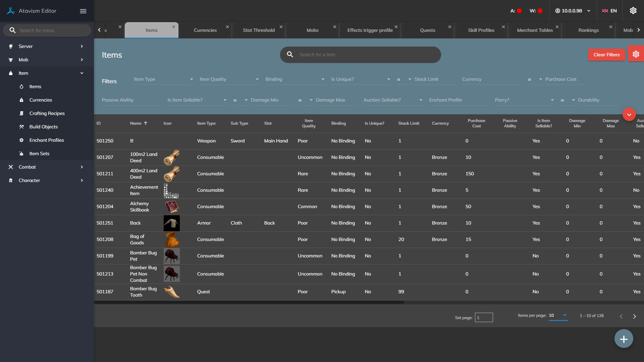Open items per page dropdown

click(x=558, y=315)
